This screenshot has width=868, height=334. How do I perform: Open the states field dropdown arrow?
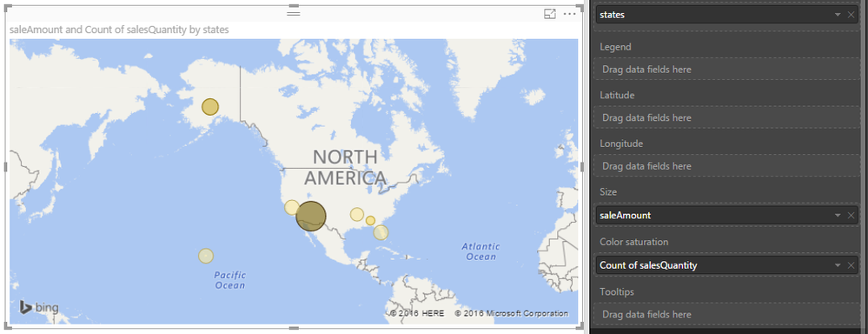coord(838,15)
